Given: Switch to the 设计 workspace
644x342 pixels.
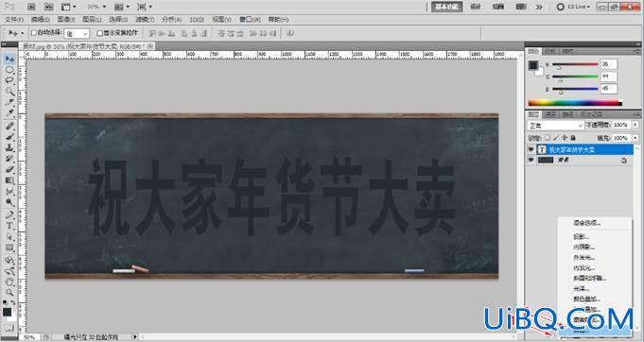Looking at the screenshot, I should click(x=475, y=7).
